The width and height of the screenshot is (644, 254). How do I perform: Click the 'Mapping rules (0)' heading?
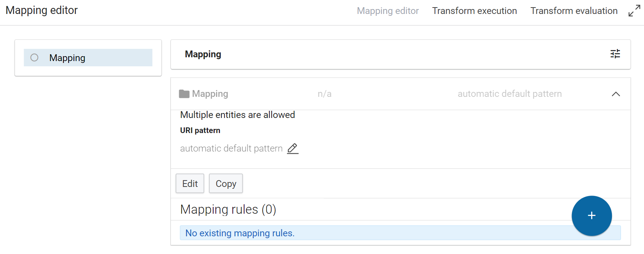coord(228,210)
